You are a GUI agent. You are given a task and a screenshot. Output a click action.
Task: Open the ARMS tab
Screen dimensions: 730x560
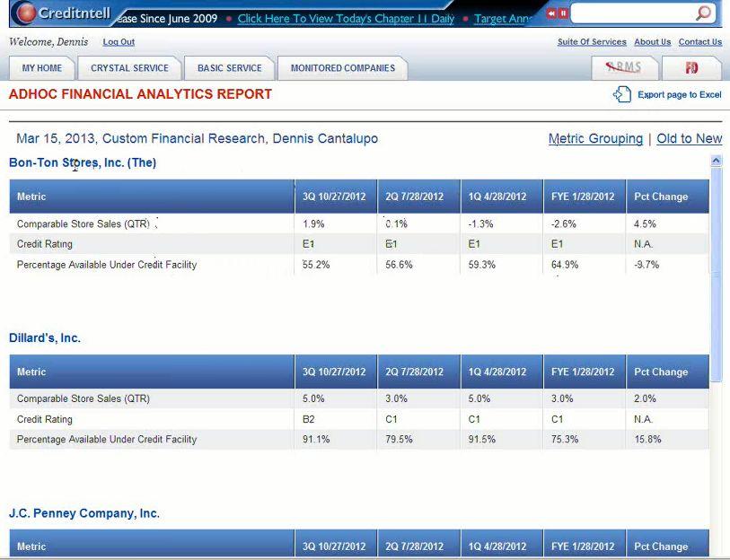(624, 68)
